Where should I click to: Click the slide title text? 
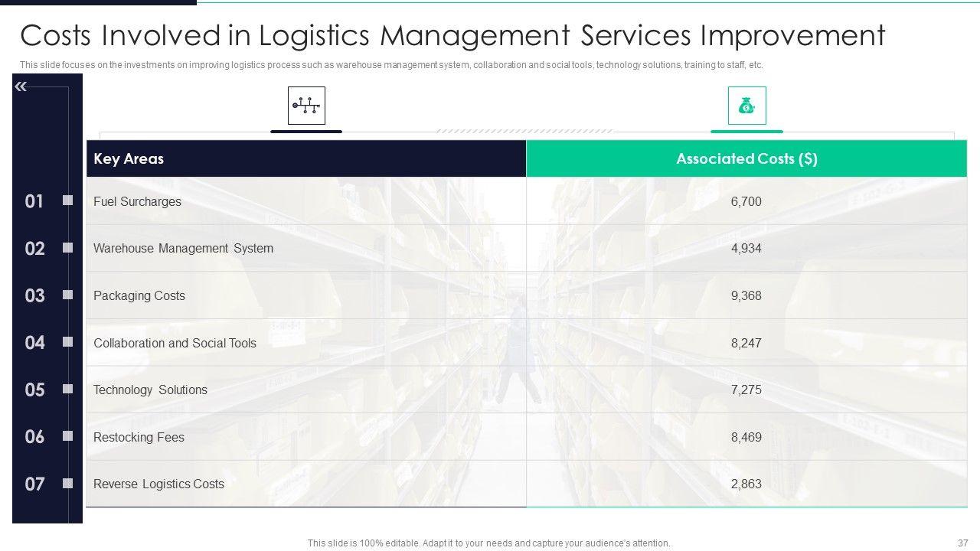(452, 36)
